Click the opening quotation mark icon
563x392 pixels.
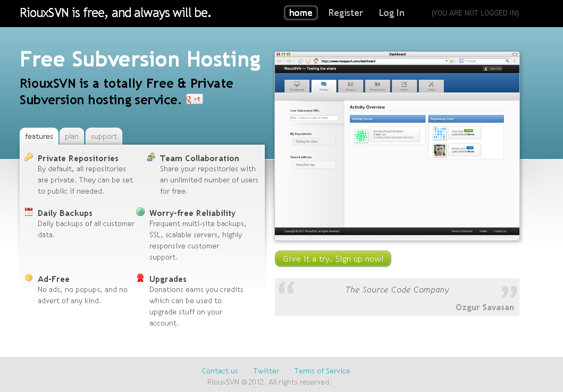click(286, 287)
